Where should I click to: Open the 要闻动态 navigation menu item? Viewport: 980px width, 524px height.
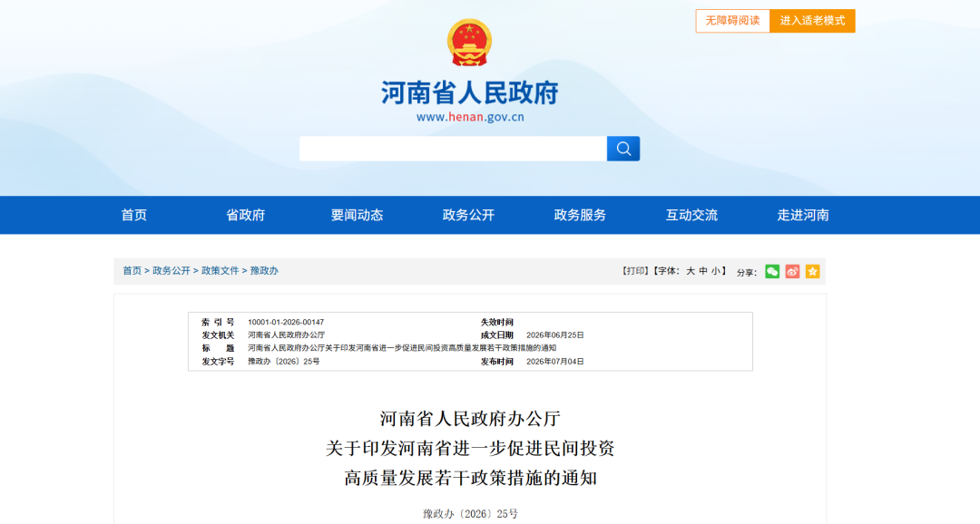point(357,215)
